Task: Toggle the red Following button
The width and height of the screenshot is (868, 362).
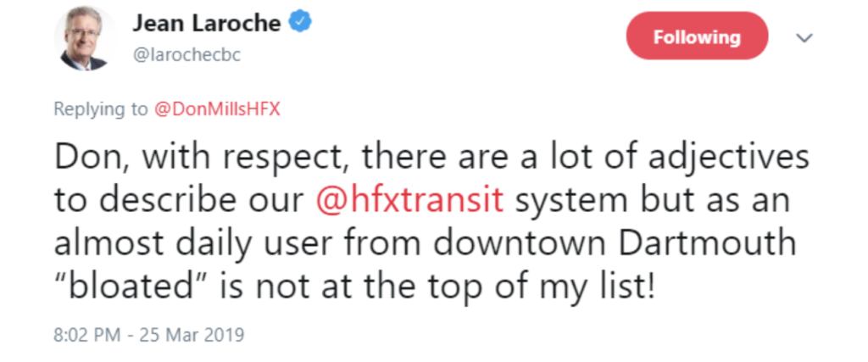Action: [x=696, y=37]
